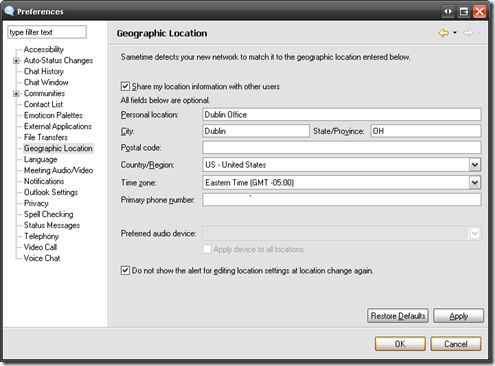Viewport: 495px width, 366px height.
Task: Click the Primary phone number field
Action: coord(342,200)
